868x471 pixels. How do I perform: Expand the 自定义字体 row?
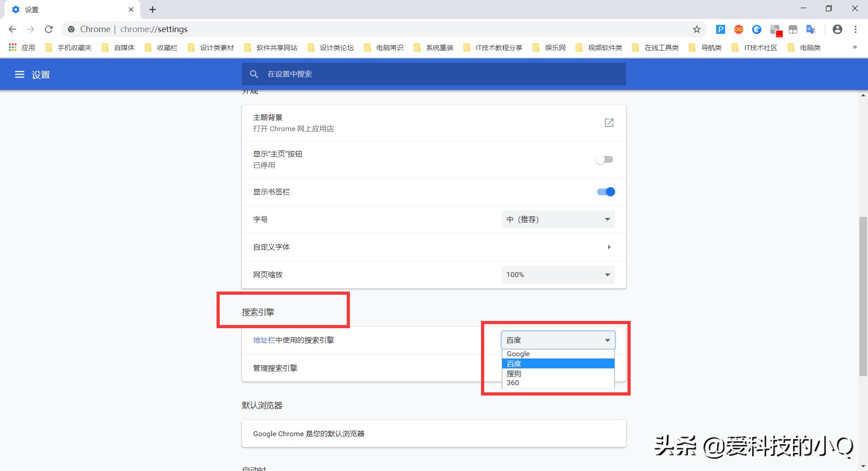(x=609, y=247)
